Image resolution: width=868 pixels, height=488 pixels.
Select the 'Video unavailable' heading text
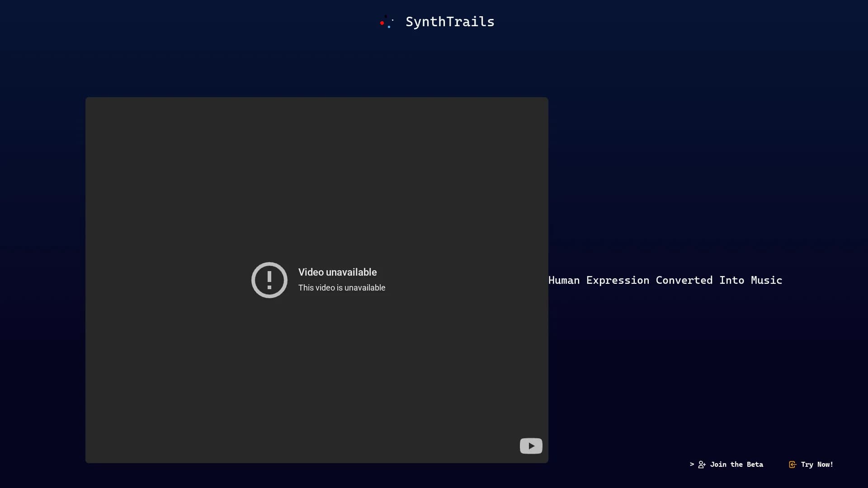pyautogui.click(x=338, y=272)
